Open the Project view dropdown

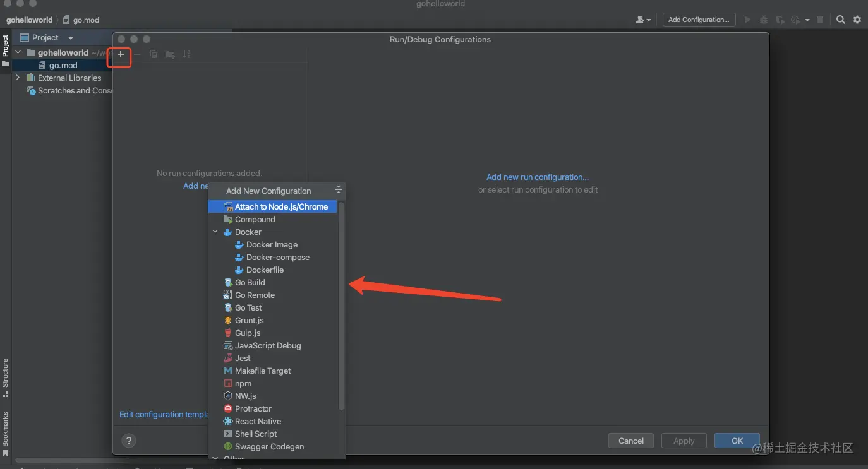pos(70,38)
